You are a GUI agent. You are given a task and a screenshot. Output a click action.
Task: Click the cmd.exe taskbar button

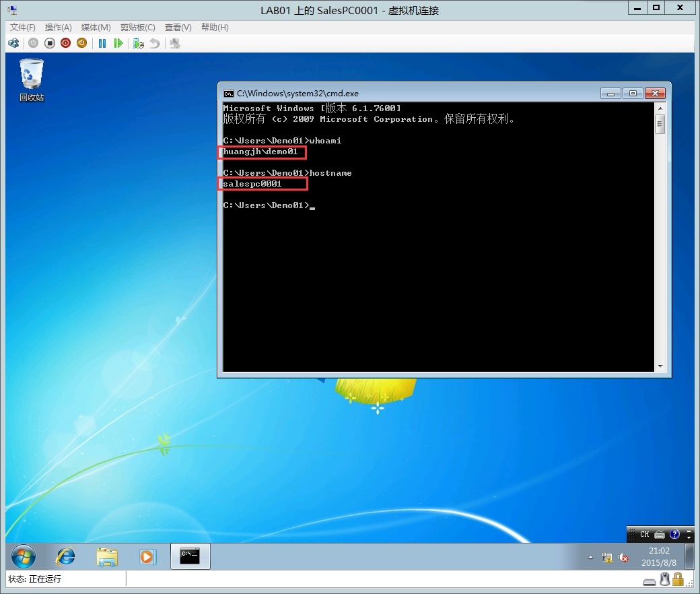click(x=190, y=556)
